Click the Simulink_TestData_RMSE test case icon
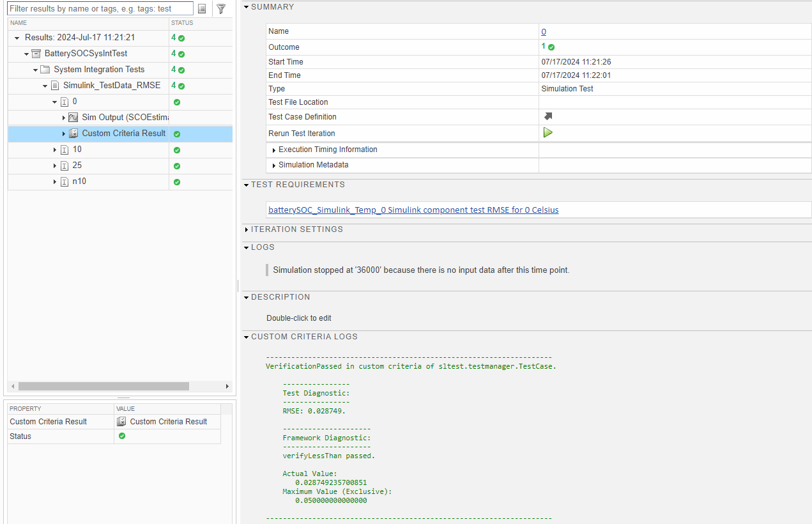 (55, 86)
